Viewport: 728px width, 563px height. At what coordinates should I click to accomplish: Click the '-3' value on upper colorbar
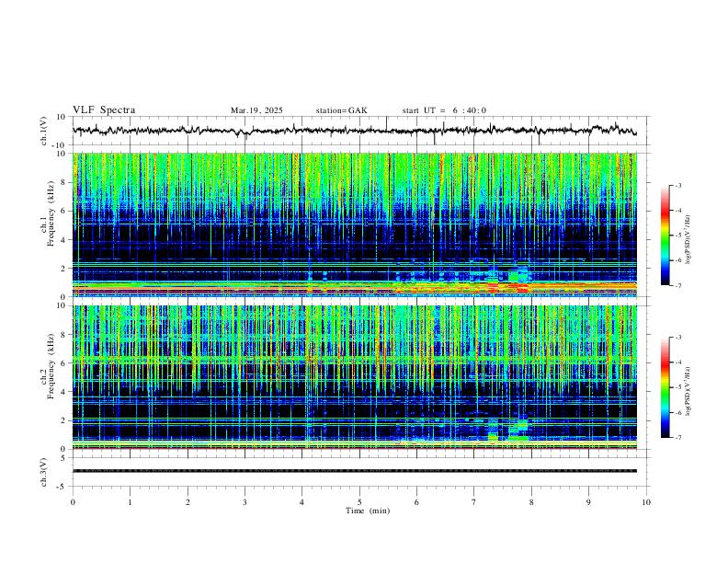pyautogui.click(x=677, y=185)
